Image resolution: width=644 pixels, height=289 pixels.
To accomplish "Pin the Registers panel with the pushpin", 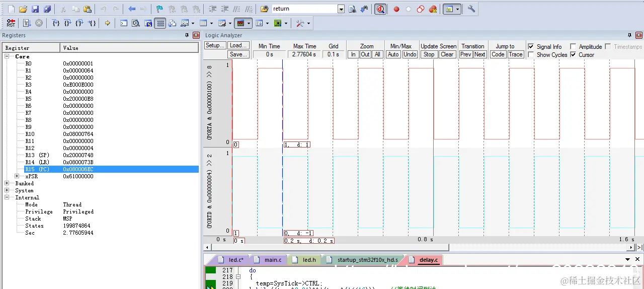I will click(x=187, y=35).
